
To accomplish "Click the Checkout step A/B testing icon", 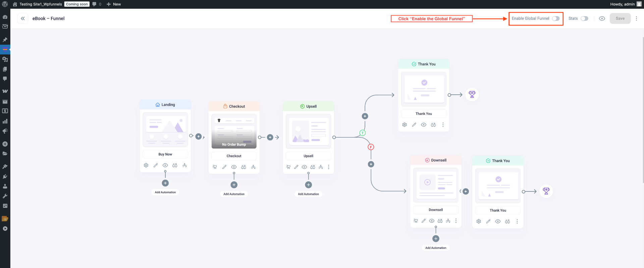I will 244,167.
